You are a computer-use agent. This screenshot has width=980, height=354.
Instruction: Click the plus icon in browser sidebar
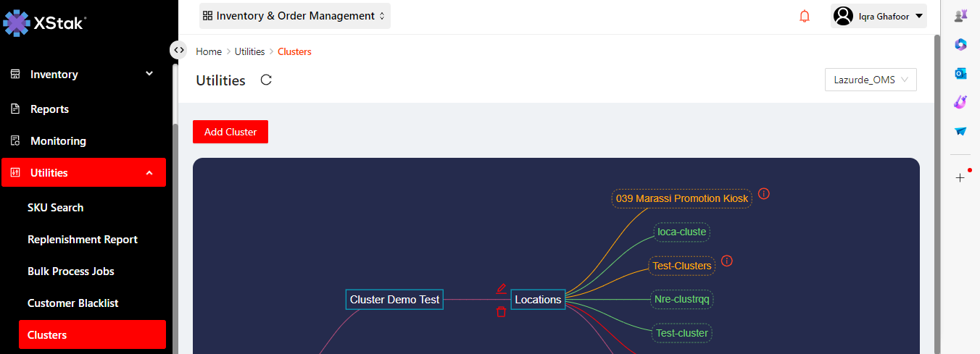[x=960, y=177]
